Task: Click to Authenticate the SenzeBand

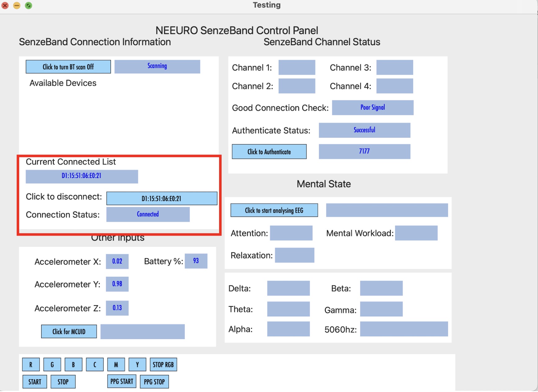Action: (269, 151)
